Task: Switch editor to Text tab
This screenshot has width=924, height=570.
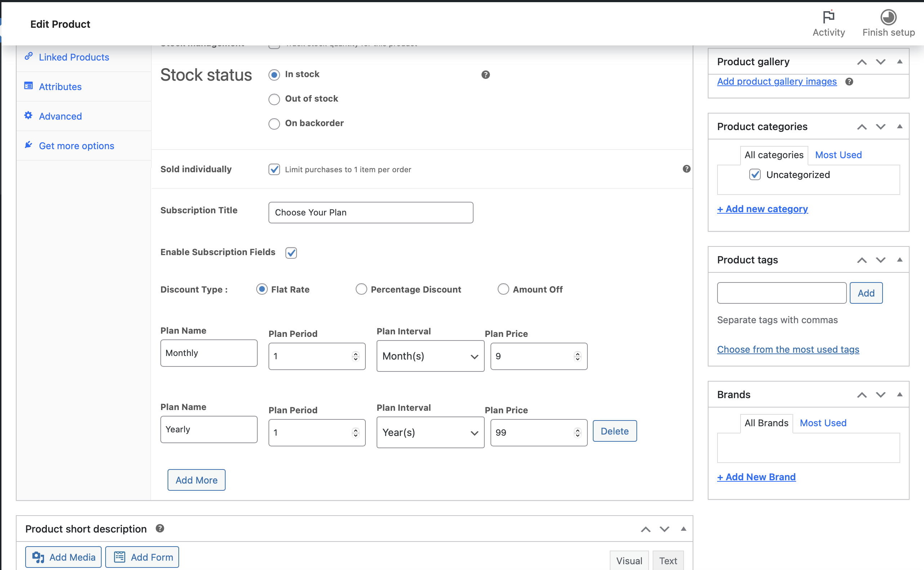Action: coord(668,561)
